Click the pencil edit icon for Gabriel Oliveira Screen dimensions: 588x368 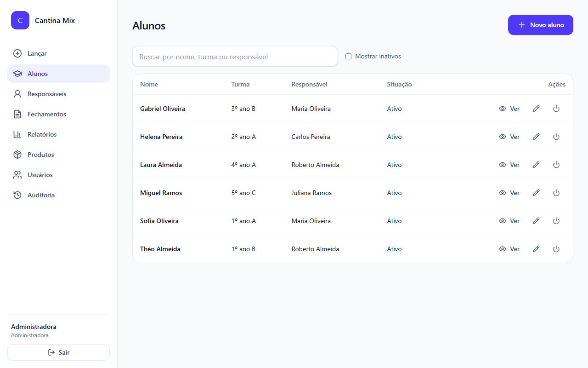(536, 109)
